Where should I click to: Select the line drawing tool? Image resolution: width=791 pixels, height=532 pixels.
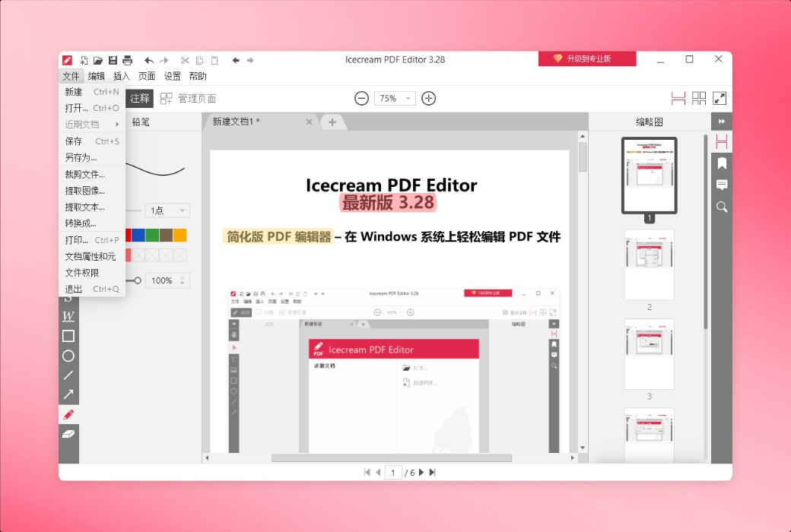(x=68, y=375)
